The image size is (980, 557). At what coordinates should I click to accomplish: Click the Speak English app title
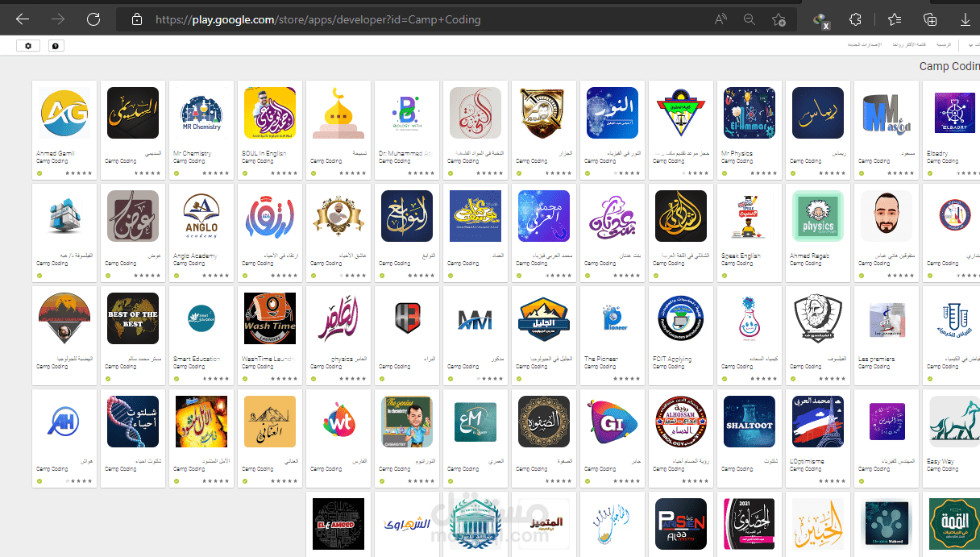[x=741, y=256]
